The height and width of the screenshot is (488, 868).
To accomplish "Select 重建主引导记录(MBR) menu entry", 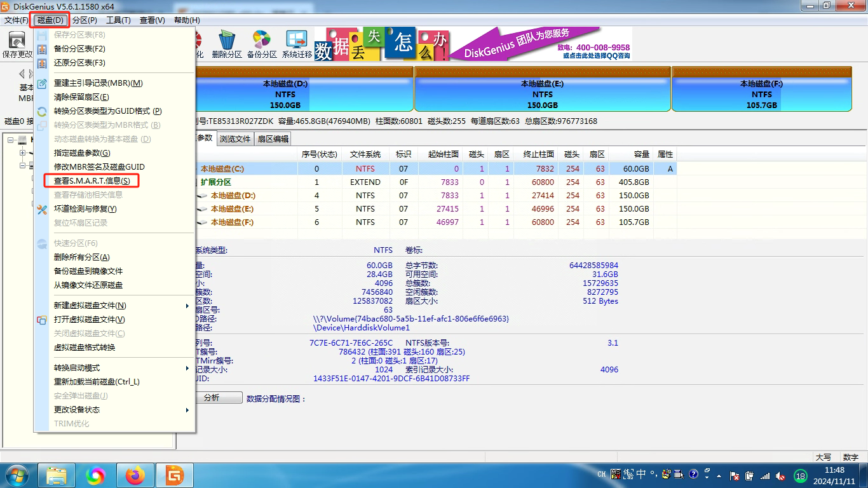I will [98, 83].
